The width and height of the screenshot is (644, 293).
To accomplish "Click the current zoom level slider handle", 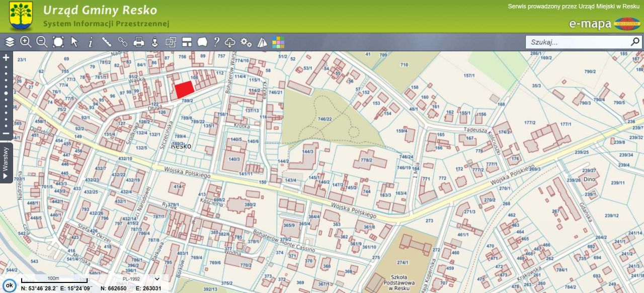I will point(6,93).
